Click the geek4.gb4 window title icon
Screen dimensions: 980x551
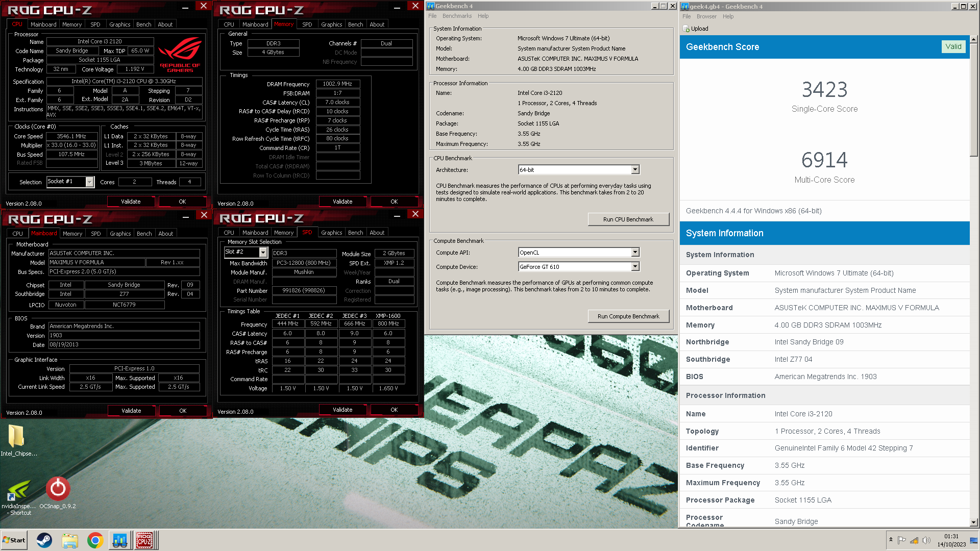685,6
